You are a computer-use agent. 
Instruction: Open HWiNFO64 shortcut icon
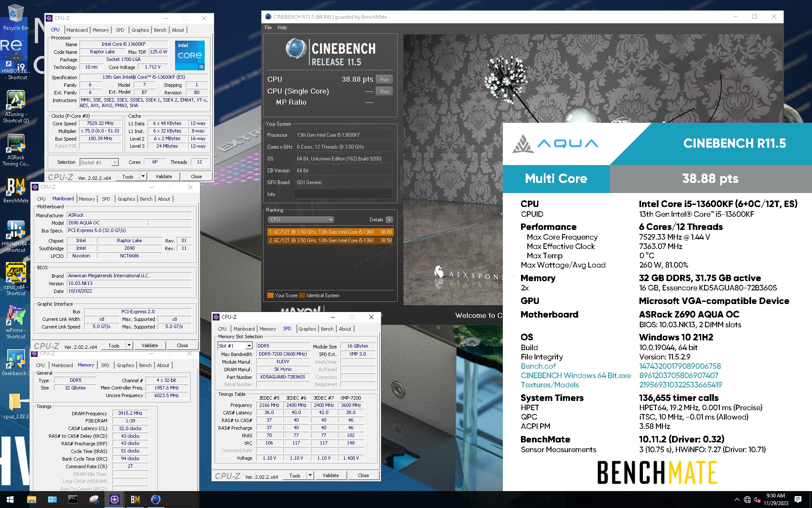point(16,236)
